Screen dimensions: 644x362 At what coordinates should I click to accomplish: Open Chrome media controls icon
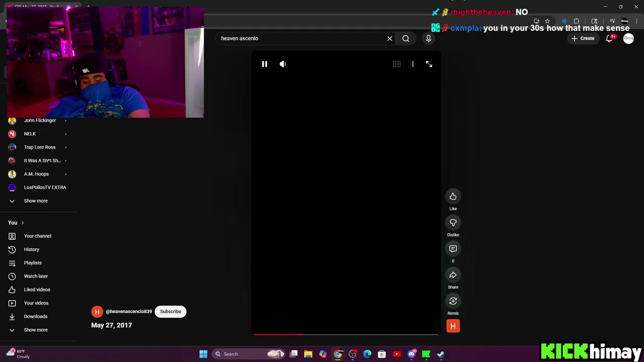pos(612,21)
